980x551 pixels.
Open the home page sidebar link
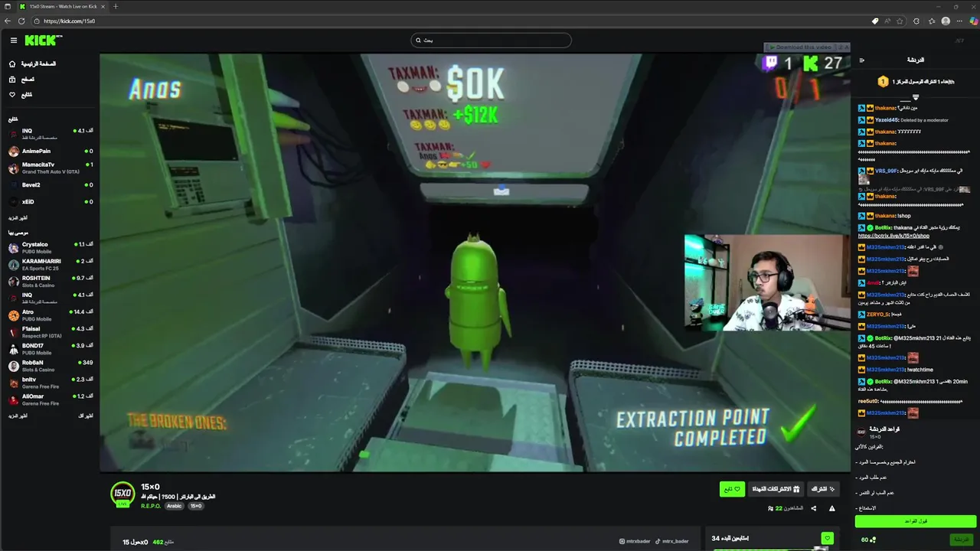[32, 64]
